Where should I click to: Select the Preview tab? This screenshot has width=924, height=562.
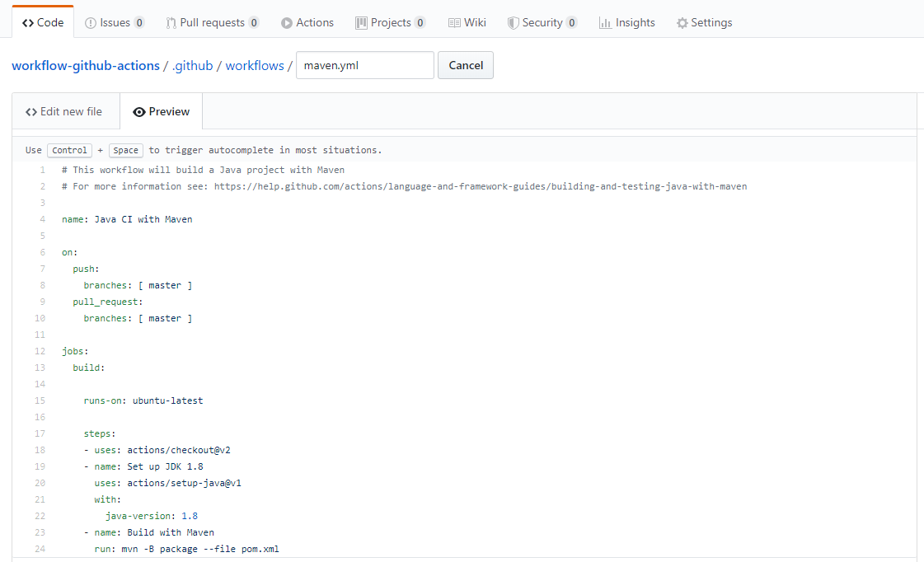pos(162,112)
